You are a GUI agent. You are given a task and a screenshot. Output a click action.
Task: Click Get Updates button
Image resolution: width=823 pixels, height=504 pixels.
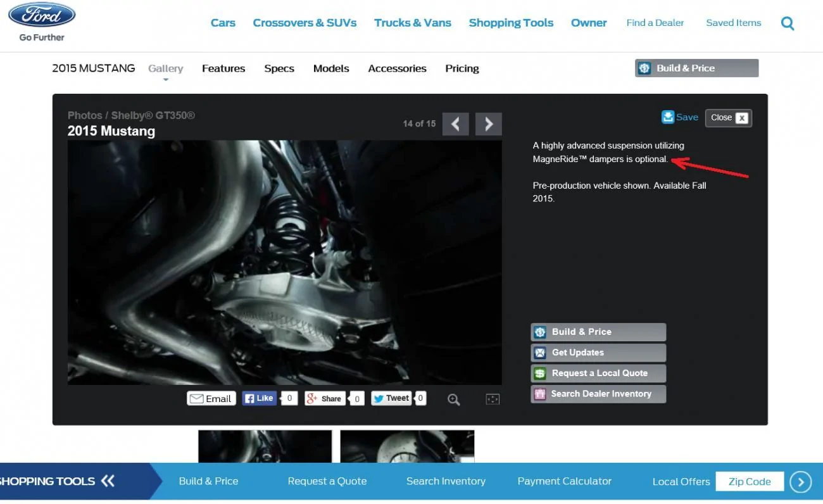click(598, 353)
